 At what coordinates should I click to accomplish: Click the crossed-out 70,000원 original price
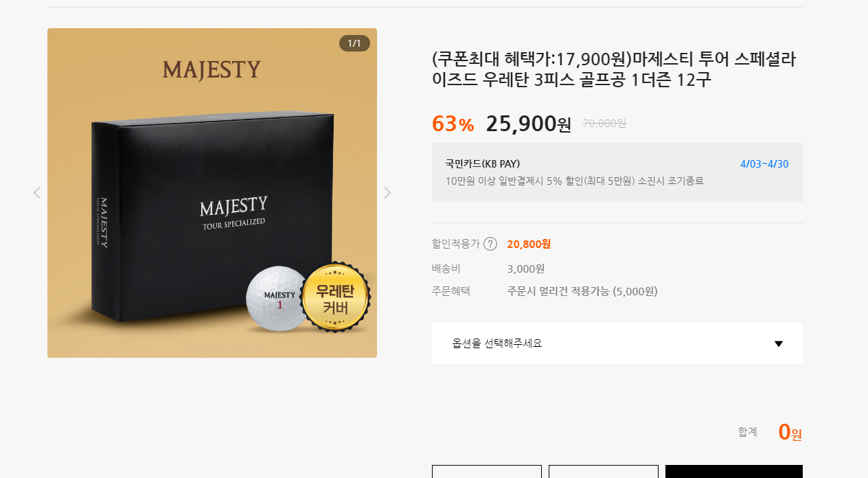604,124
